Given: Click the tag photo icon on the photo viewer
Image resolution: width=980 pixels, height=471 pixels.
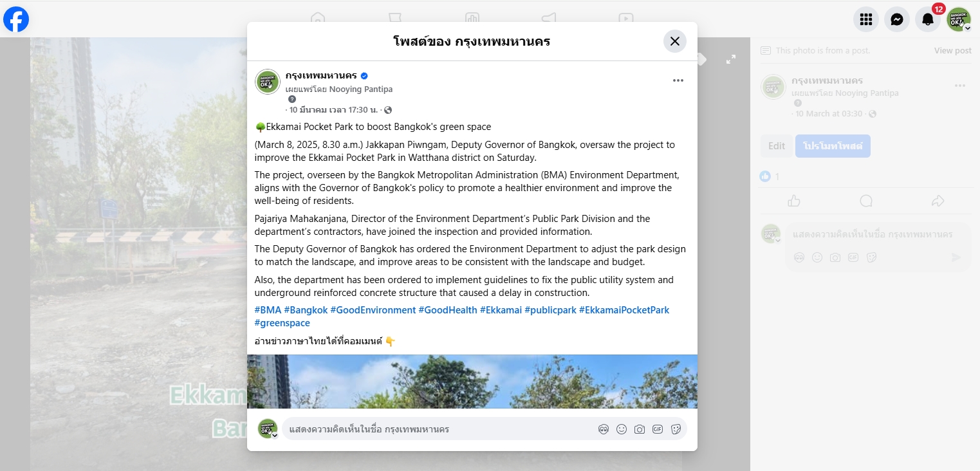Looking at the screenshot, I should tap(702, 59).
